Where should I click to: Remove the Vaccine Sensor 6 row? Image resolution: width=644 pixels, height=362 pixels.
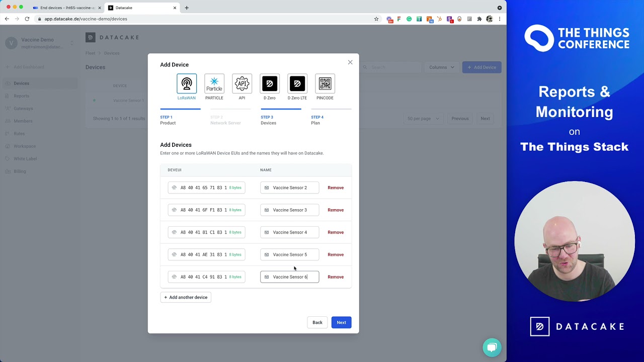[336, 277]
